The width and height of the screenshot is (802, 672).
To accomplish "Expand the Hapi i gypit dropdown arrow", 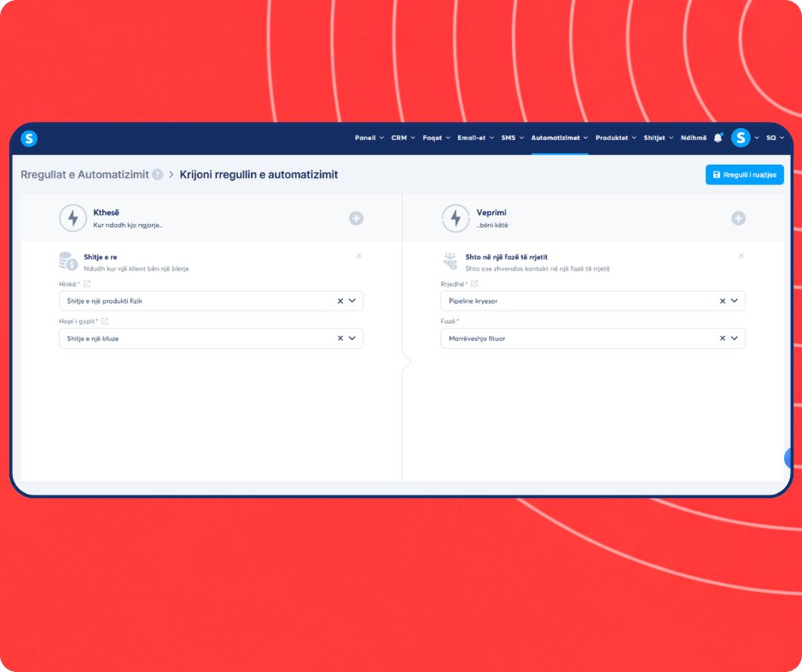I will point(352,338).
